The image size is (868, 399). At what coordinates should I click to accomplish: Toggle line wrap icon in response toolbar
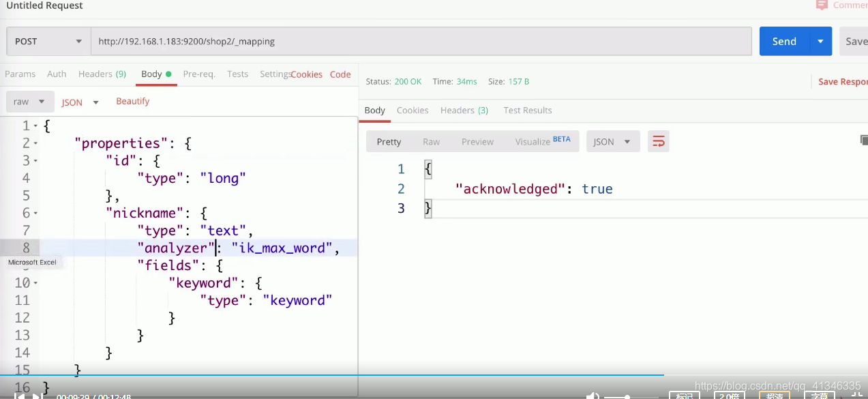(659, 141)
